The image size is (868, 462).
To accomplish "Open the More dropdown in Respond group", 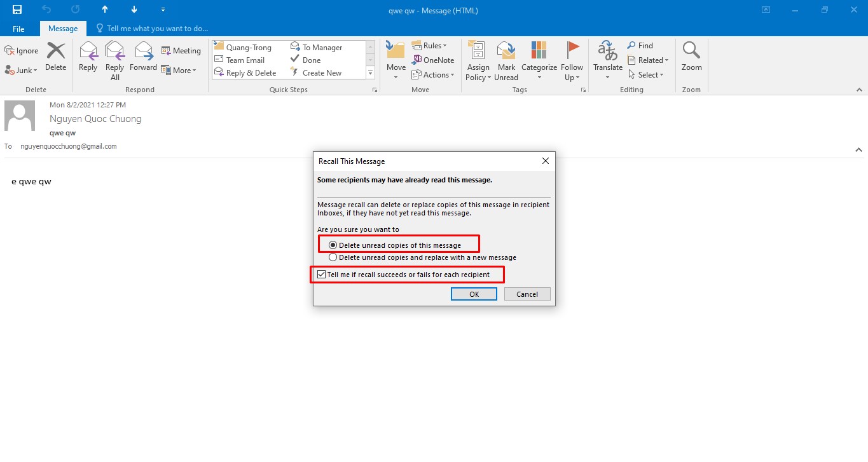I will pyautogui.click(x=180, y=70).
